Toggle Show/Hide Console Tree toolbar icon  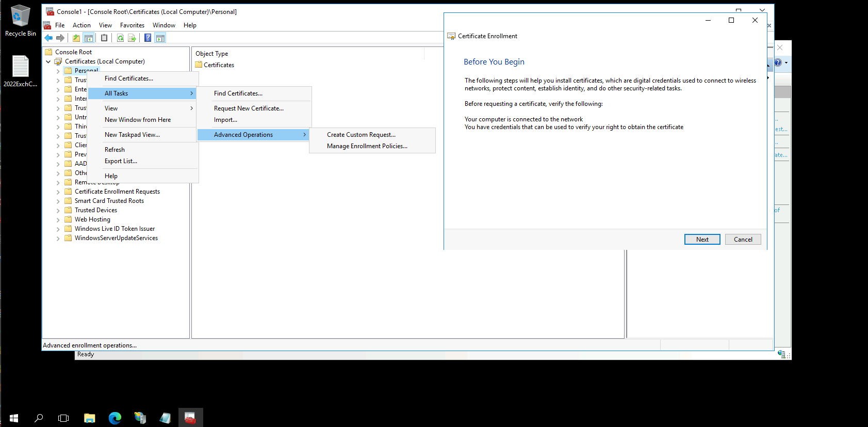pyautogui.click(x=89, y=38)
